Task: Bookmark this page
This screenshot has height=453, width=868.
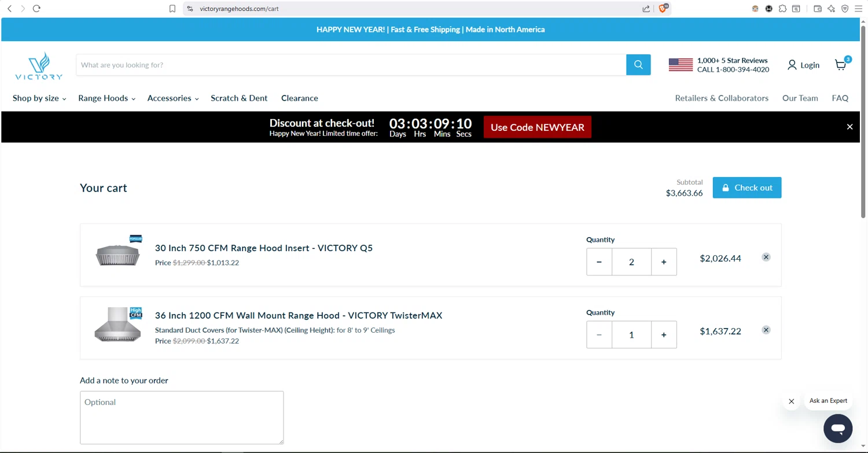Action: (x=172, y=9)
